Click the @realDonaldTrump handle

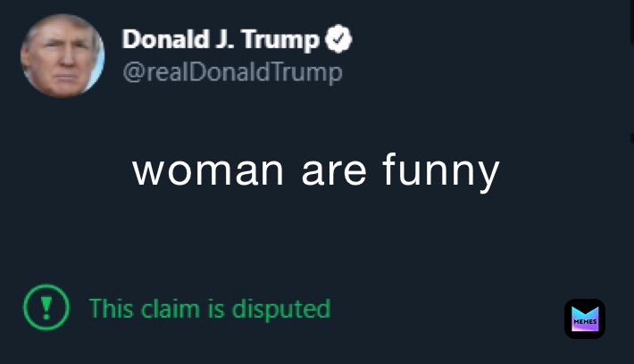click(x=231, y=71)
